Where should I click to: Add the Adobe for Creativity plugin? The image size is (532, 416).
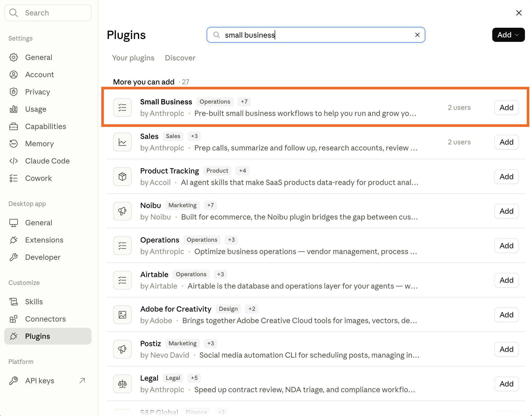click(507, 315)
